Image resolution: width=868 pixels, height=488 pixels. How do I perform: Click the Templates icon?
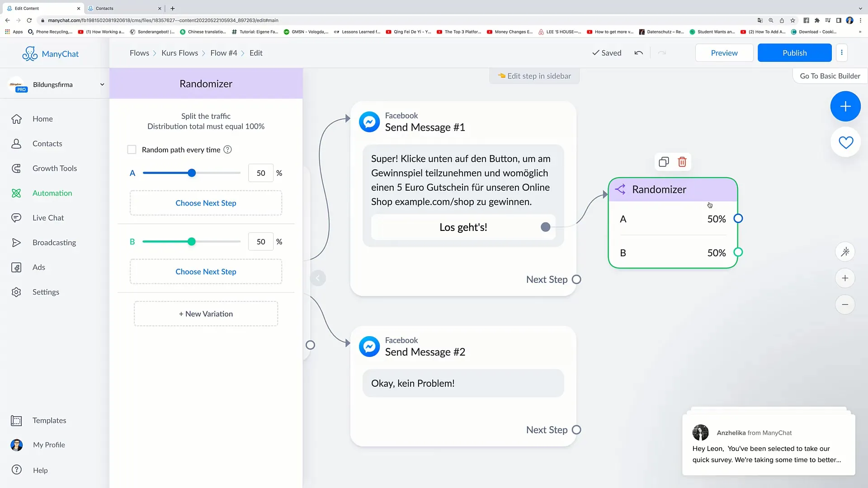[16, 421]
